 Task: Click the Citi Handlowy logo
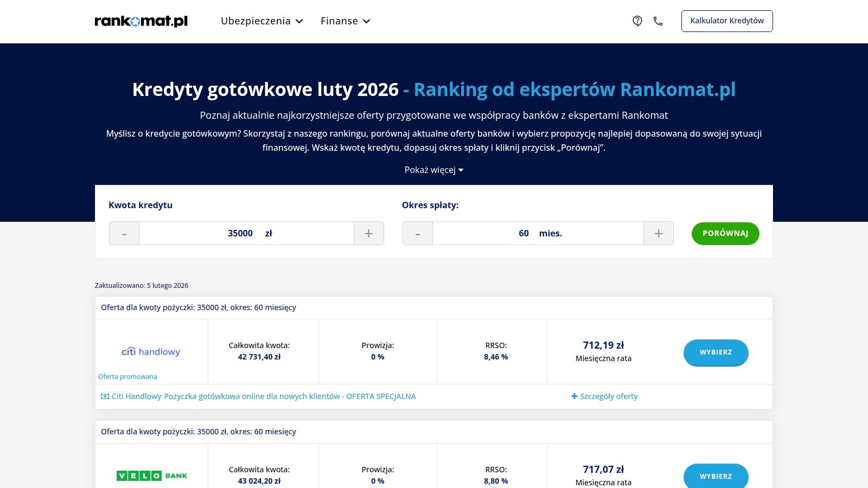(151, 351)
